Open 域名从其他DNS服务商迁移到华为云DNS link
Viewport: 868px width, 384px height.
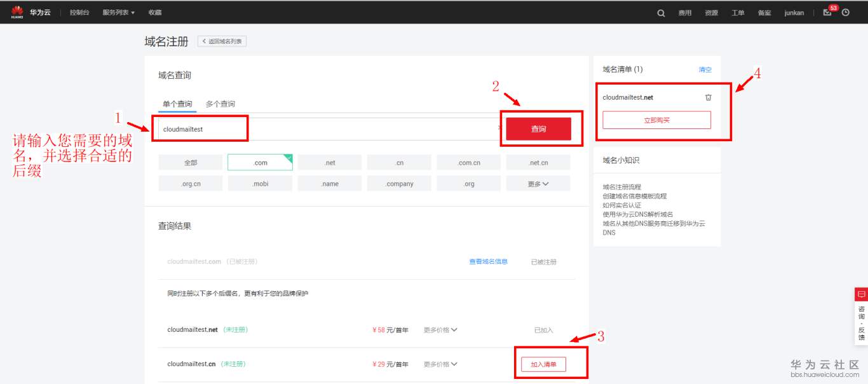pyautogui.click(x=654, y=228)
